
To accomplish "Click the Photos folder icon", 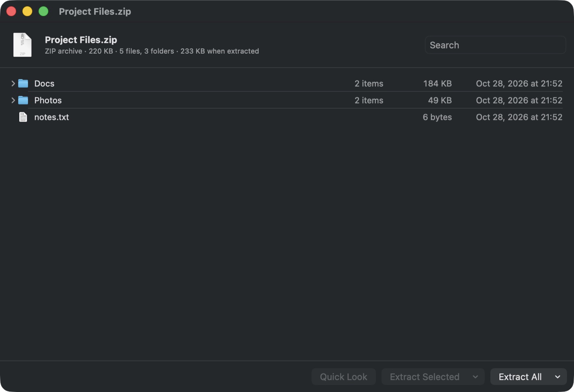I will coord(23,100).
